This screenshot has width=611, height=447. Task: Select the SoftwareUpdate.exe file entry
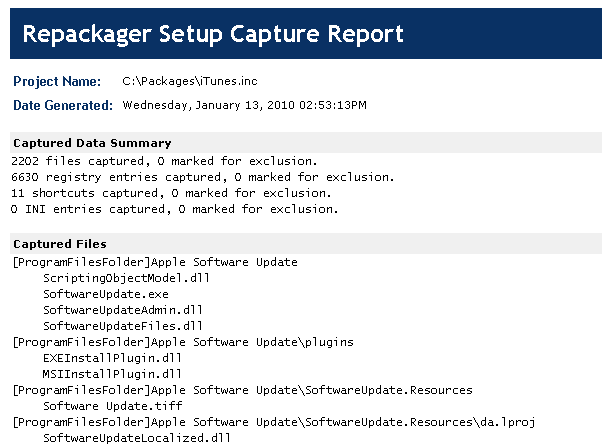point(105,294)
